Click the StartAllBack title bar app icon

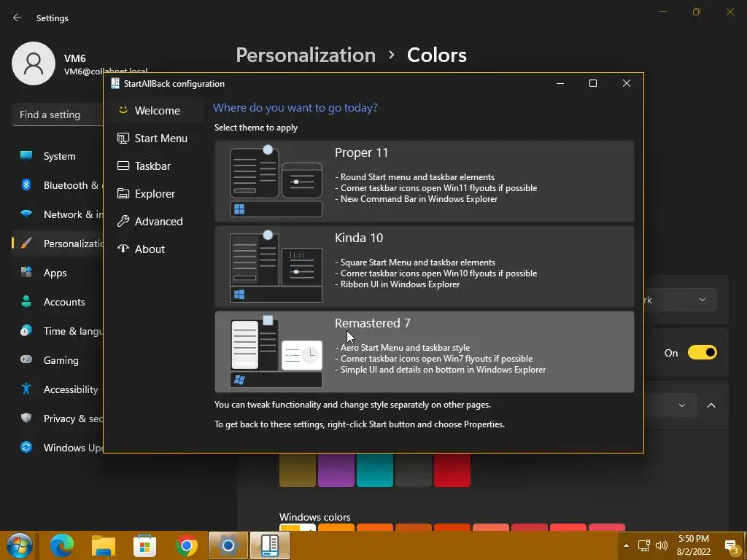pyautogui.click(x=115, y=83)
